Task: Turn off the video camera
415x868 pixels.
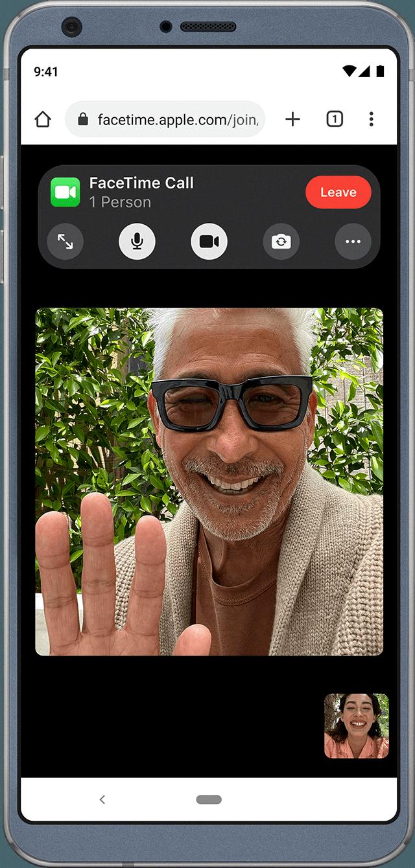Action: click(x=209, y=242)
